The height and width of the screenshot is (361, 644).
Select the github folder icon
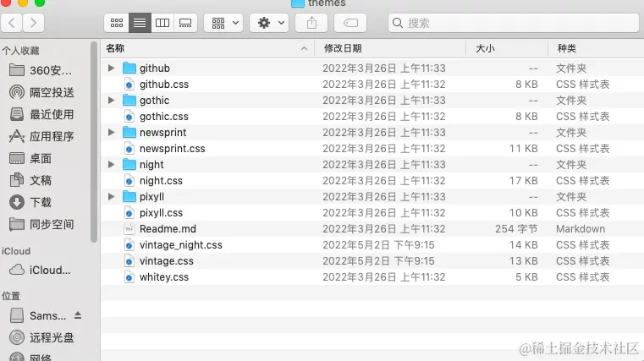point(129,68)
